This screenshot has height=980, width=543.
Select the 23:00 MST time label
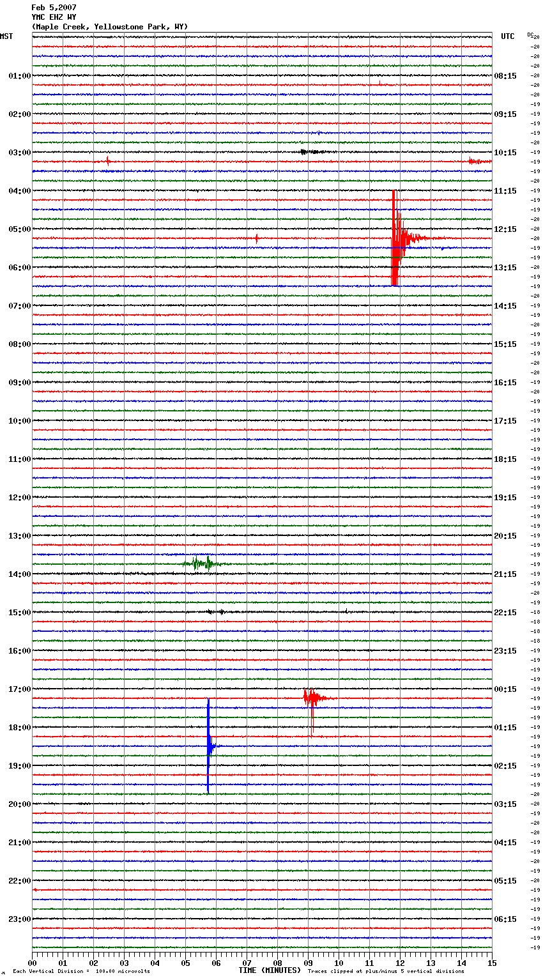(19, 919)
